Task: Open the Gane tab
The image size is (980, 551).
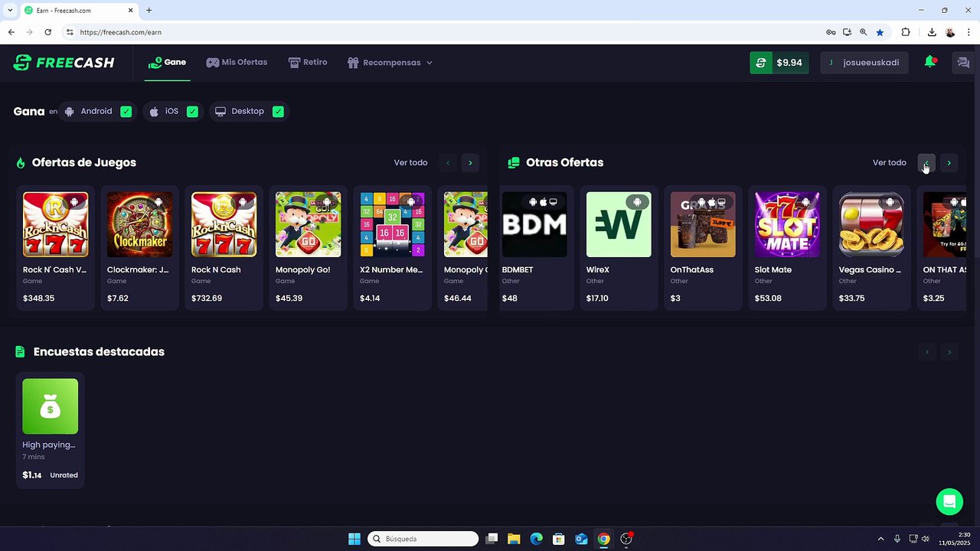Action: 168,62
